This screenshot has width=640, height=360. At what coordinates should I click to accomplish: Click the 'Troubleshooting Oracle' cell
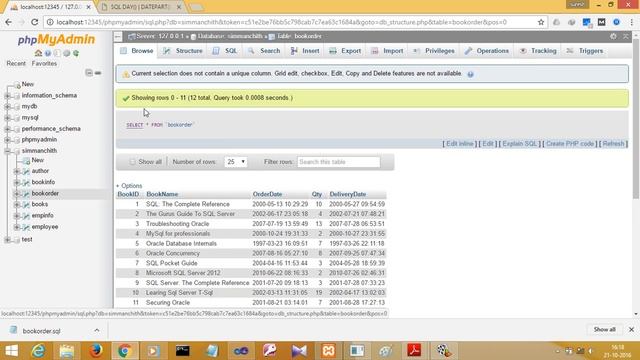tap(178, 224)
